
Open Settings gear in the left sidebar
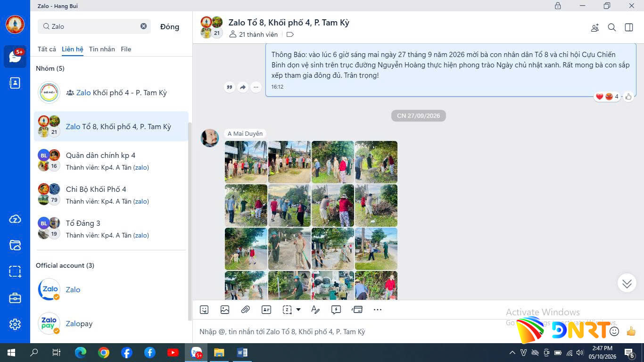coord(15,324)
